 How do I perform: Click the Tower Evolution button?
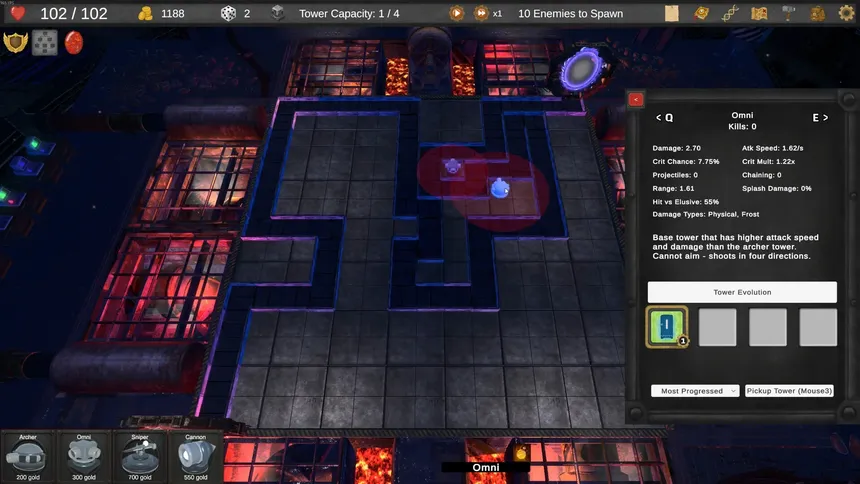click(742, 292)
